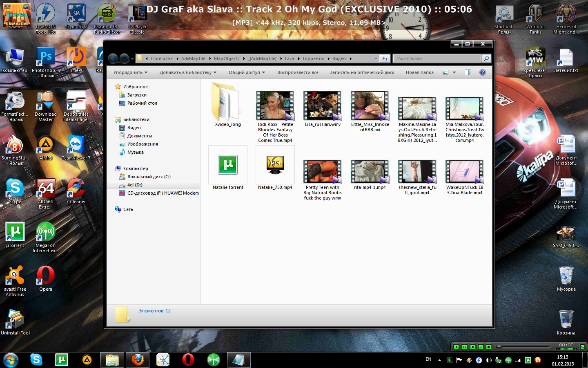Select the AIDA64 Extreme desktop icon
The height and width of the screenshot is (368, 588).
46,194
